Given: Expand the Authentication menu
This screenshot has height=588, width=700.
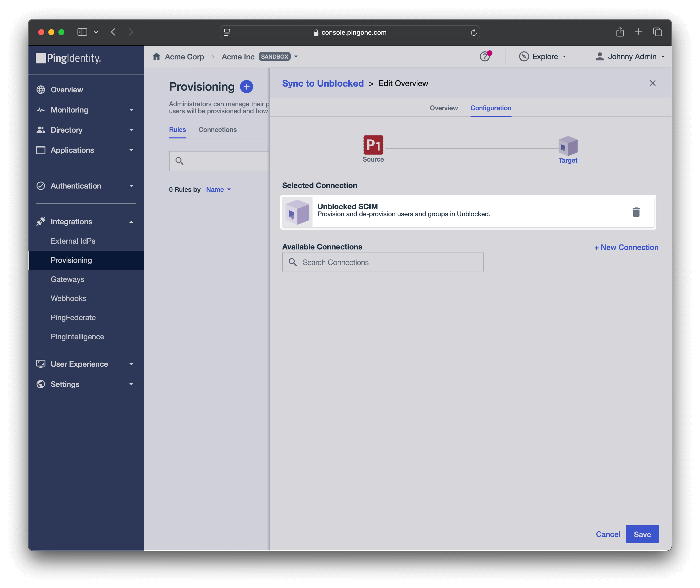Looking at the screenshot, I should [x=131, y=186].
